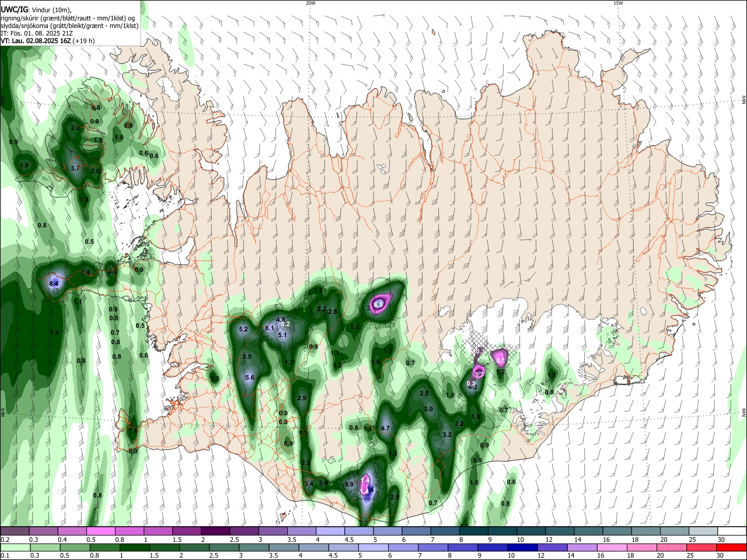Click the bright red 30 swatch in lower legend row

[x=731, y=547]
